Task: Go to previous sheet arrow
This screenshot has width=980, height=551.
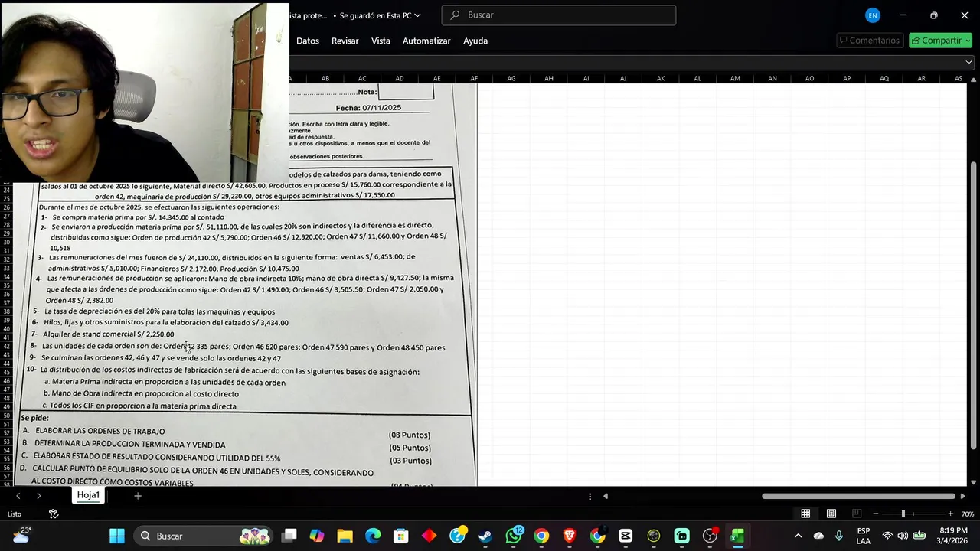Action: pyautogui.click(x=18, y=496)
